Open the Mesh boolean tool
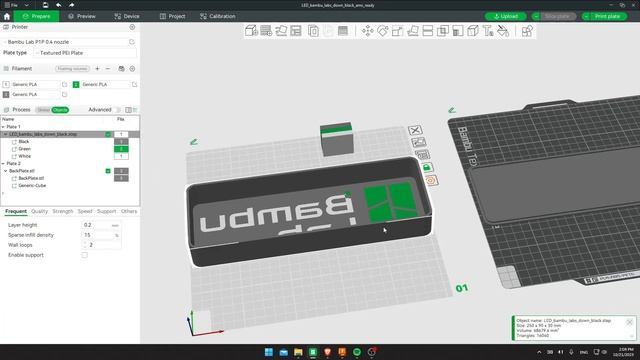Screen dimensions: 640x360 point(443,31)
